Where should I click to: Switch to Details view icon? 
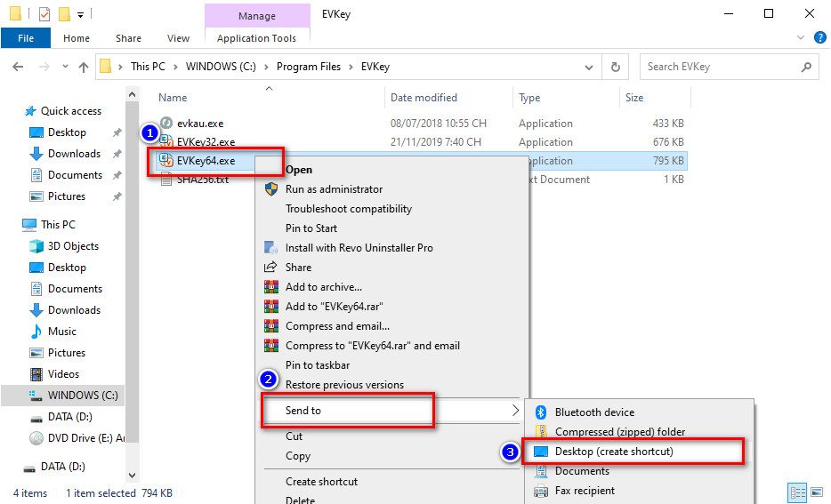(797, 492)
